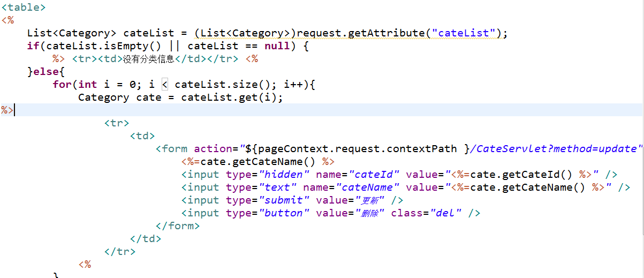Click the hidden input type value
Viewport: 644px width, 278px height.
pos(284,175)
